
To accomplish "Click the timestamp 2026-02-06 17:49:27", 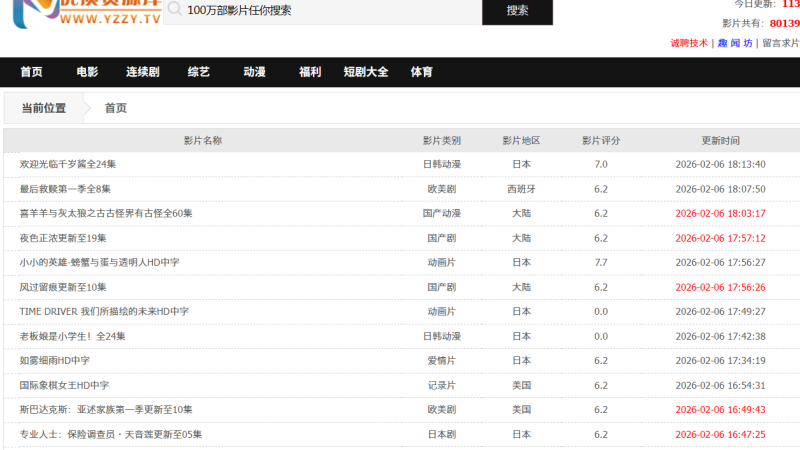I will point(720,311).
